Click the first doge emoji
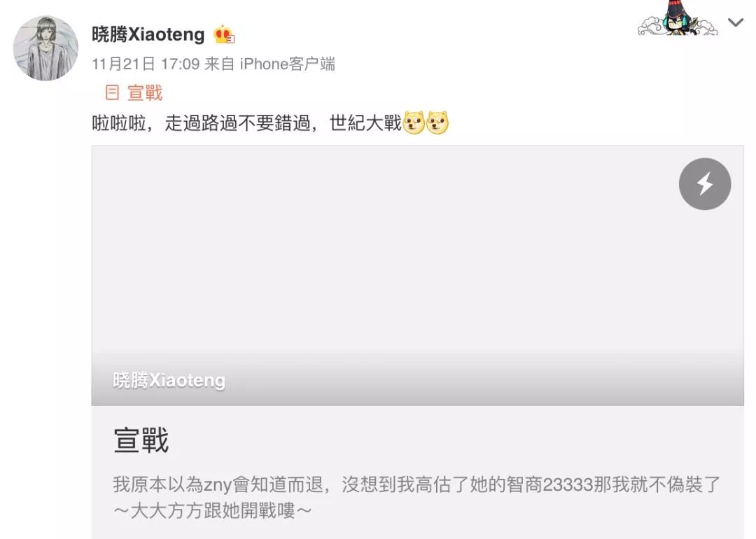The height and width of the screenshot is (539, 756). click(414, 122)
